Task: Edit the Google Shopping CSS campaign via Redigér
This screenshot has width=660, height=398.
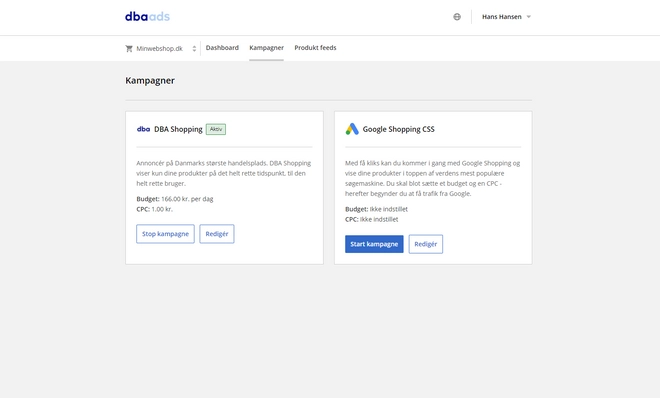Action: coord(426,244)
